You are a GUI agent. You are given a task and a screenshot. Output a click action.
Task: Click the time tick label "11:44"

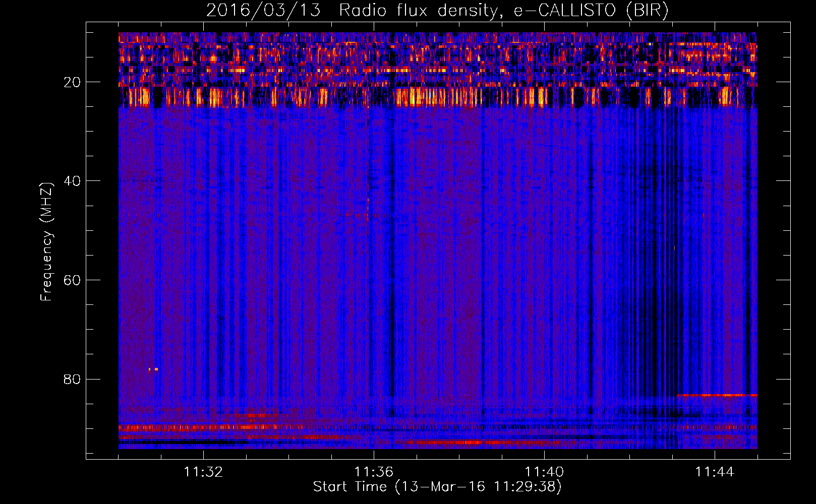[x=715, y=472]
